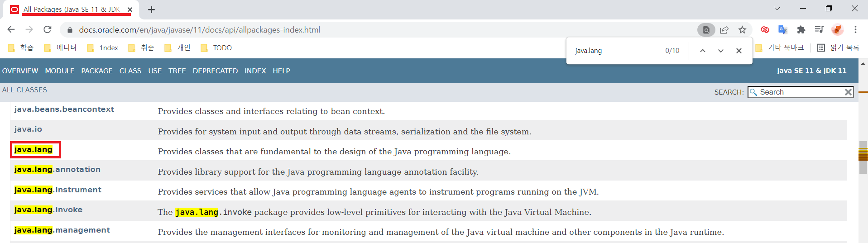Open the media control playlist icon
868x243 pixels.
(x=819, y=30)
